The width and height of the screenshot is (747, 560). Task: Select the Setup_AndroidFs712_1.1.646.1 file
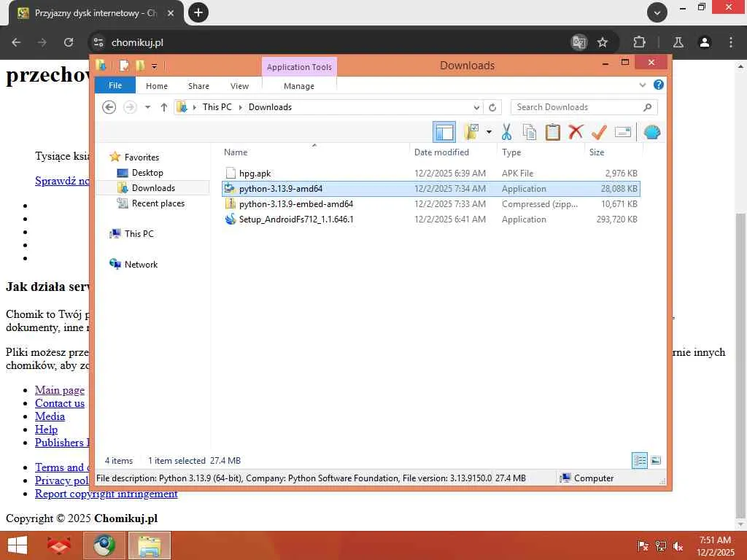pos(430,219)
